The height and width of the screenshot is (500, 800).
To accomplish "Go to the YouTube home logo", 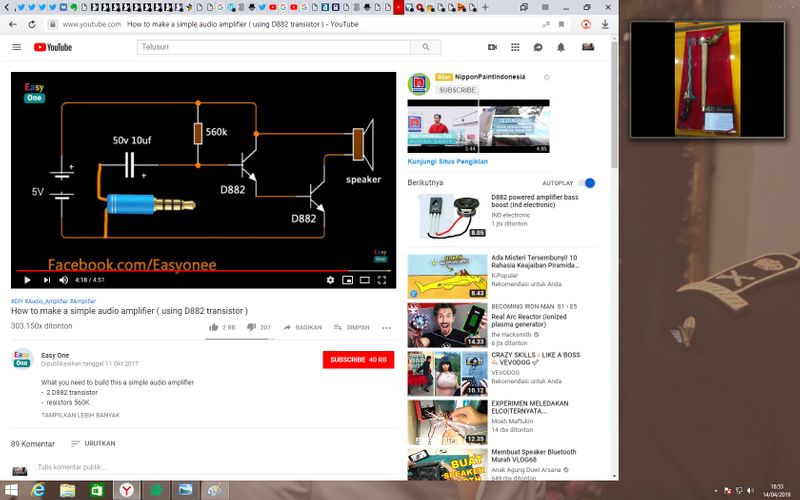I will click(53, 47).
